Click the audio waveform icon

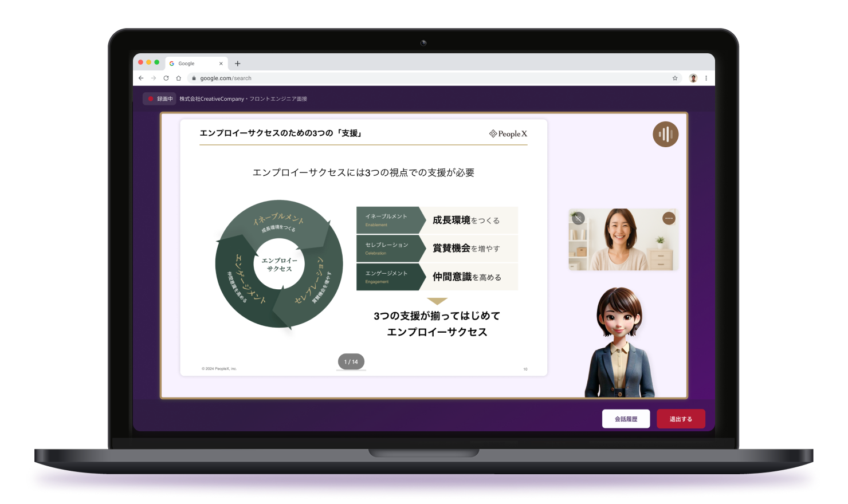pyautogui.click(x=665, y=135)
